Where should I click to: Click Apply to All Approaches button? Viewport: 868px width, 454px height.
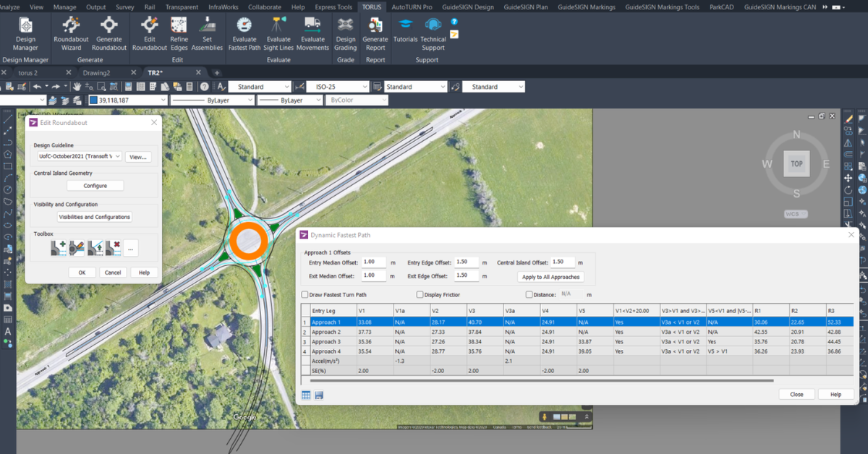coord(550,277)
